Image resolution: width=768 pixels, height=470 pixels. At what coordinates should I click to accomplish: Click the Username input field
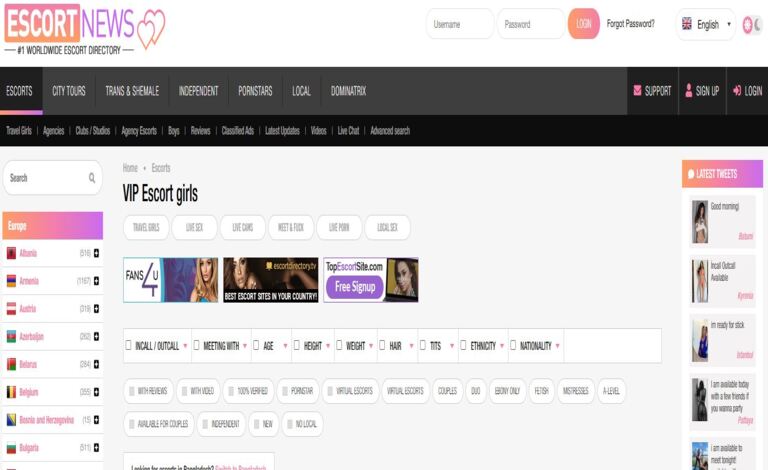click(x=459, y=24)
